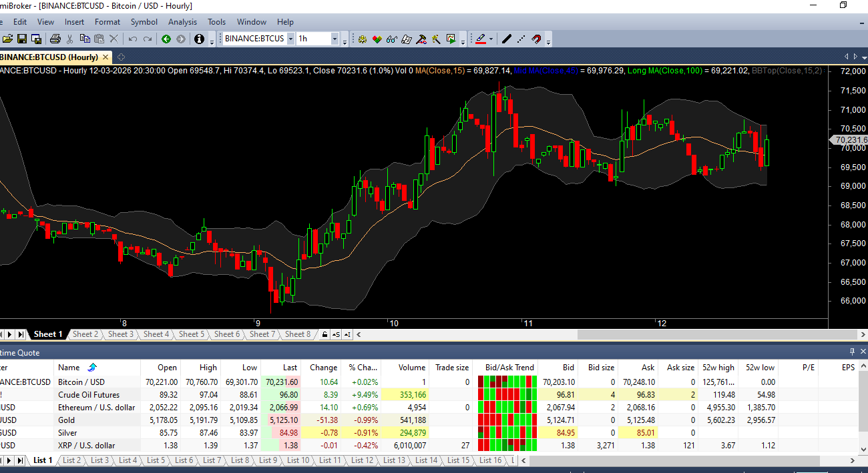Open the Analysis explore tool icon
The height and width of the screenshot is (473, 868).
coord(391,39)
